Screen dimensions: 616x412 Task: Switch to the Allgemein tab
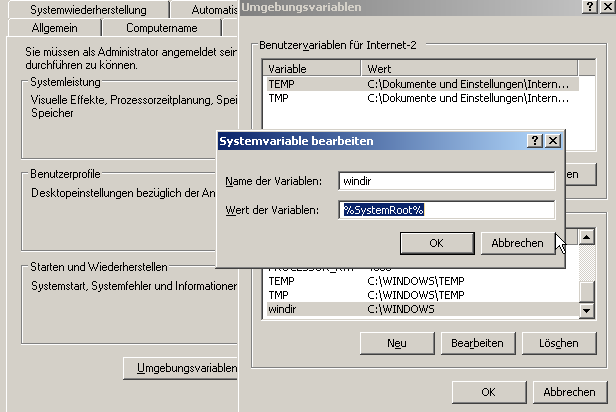(x=54, y=28)
